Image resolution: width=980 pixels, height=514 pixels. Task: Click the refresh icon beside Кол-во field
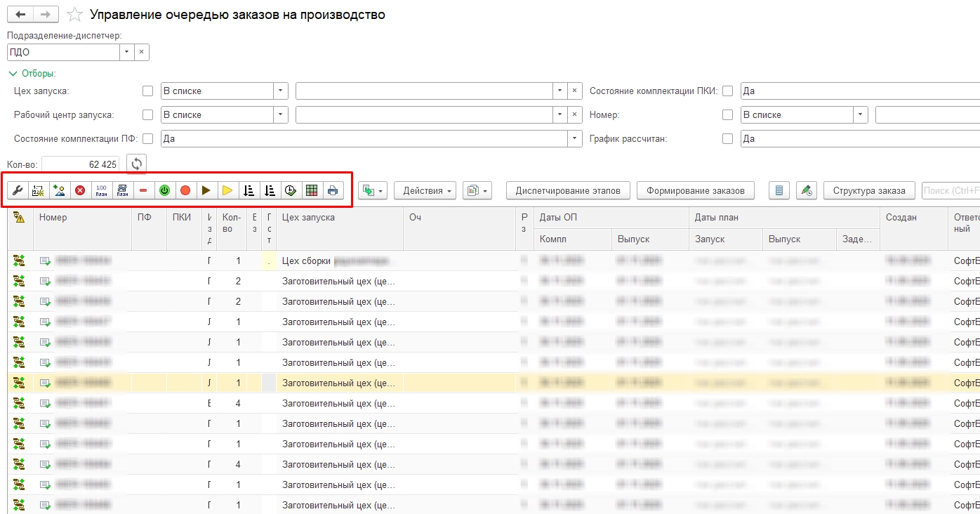click(x=137, y=164)
